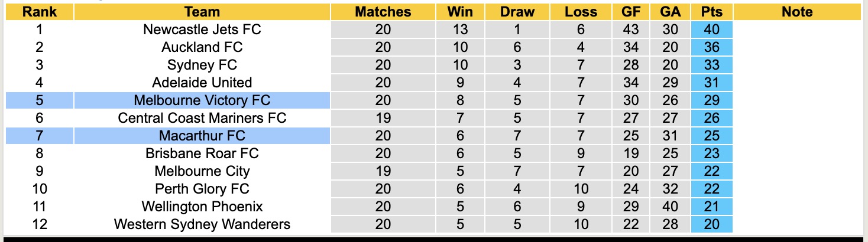Image resolution: width=868 pixels, height=242 pixels.
Task: Select the highlighted Melbourne Victory FC row
Action: click(202, 100)
